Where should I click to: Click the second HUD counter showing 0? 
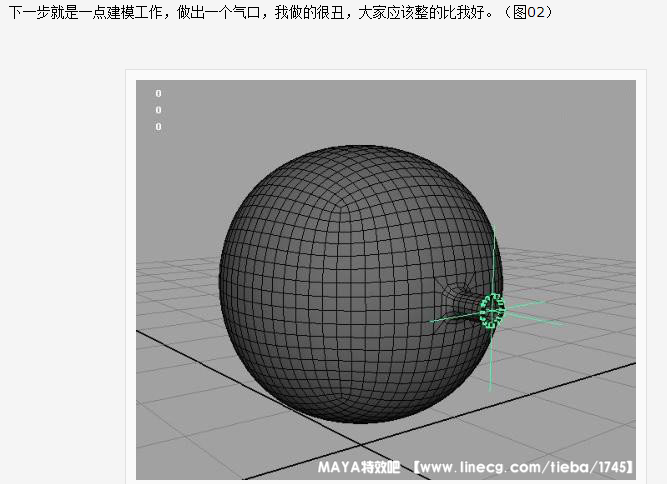[158, 110]
